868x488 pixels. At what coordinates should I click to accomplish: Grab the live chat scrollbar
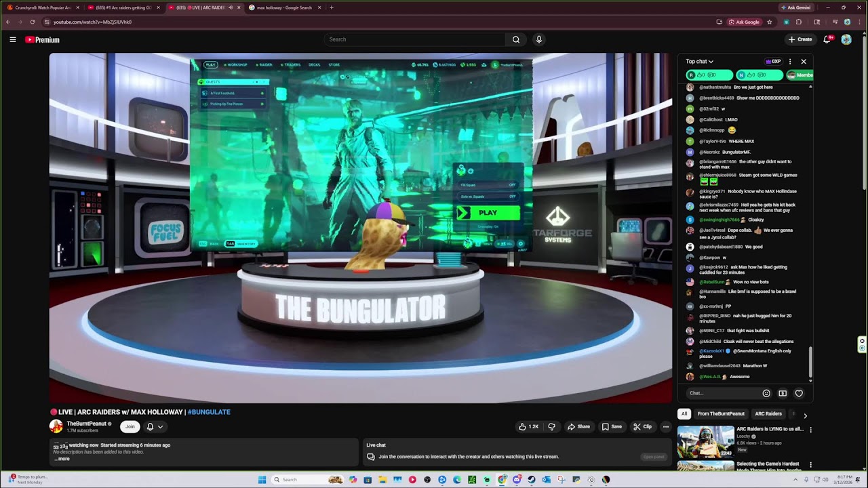pyautogui.click(x=810, y=363)
